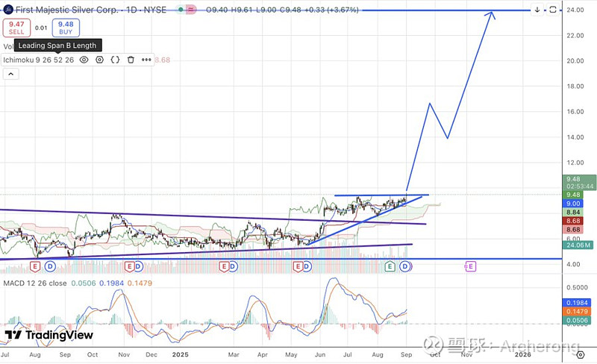Click First Majestic Silver company logo
Screen dimensions: 597x364
(7, 10)
